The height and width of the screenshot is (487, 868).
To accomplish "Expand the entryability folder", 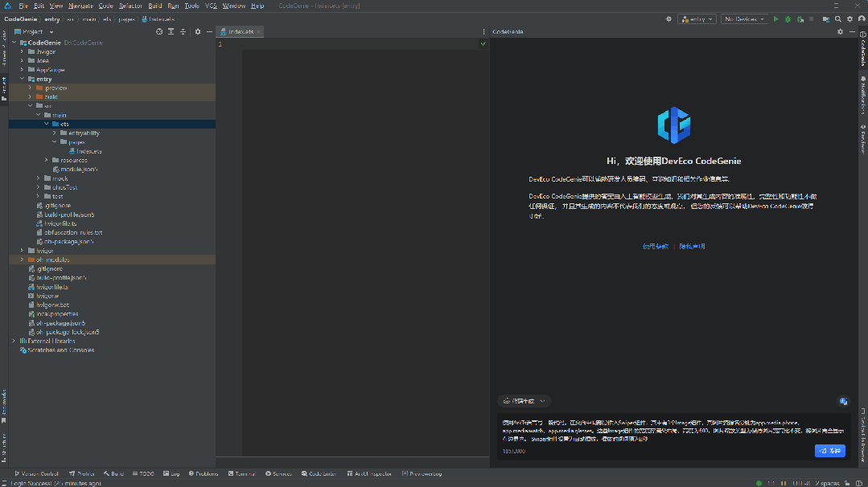I will point(55,133).
